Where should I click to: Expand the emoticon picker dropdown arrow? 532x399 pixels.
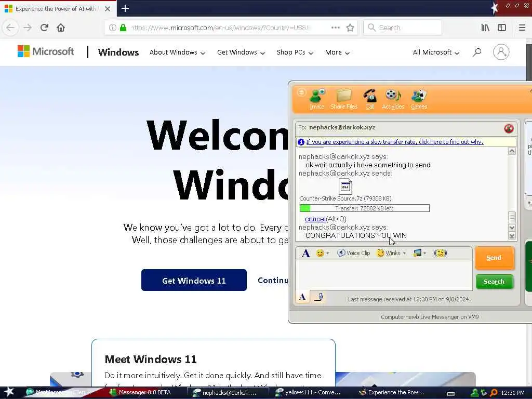click(x=328, y=254)
